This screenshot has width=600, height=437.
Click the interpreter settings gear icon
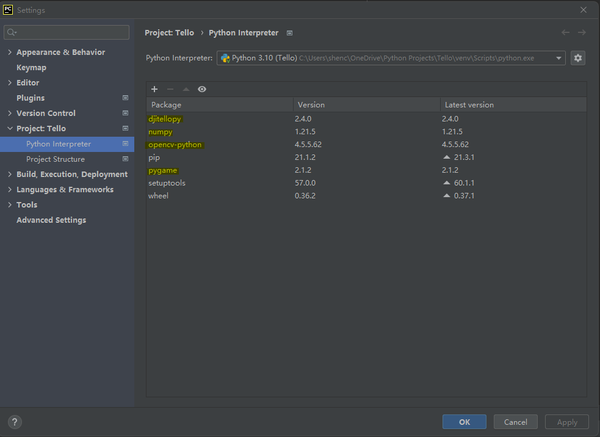(577, 59)
